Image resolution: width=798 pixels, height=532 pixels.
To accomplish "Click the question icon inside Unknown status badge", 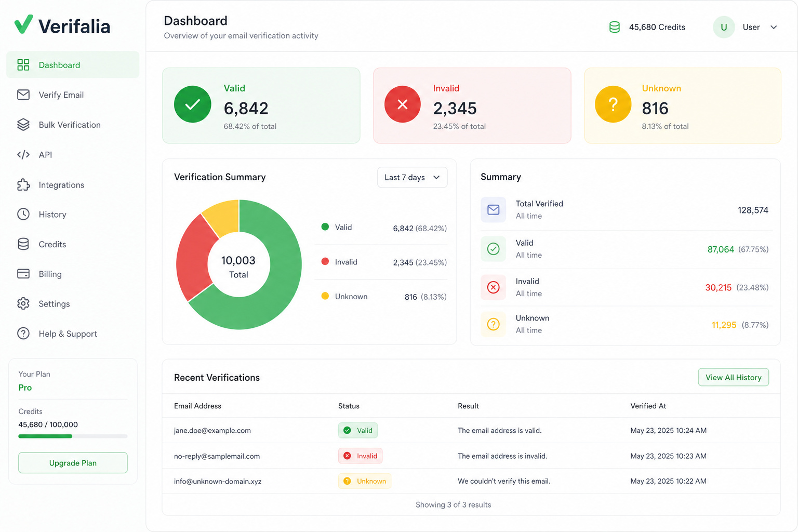I will pos(347,481).
